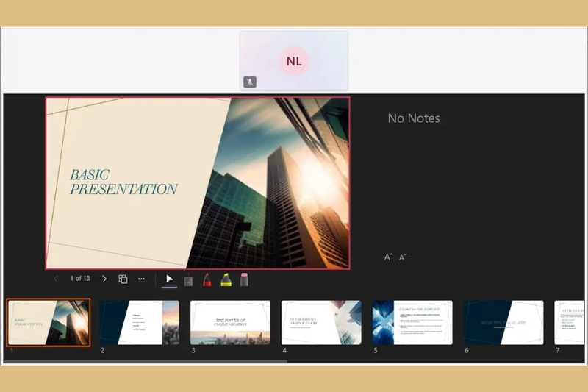Increase notes font size
This screenshot has height=392, width=588.
point(388,257)
